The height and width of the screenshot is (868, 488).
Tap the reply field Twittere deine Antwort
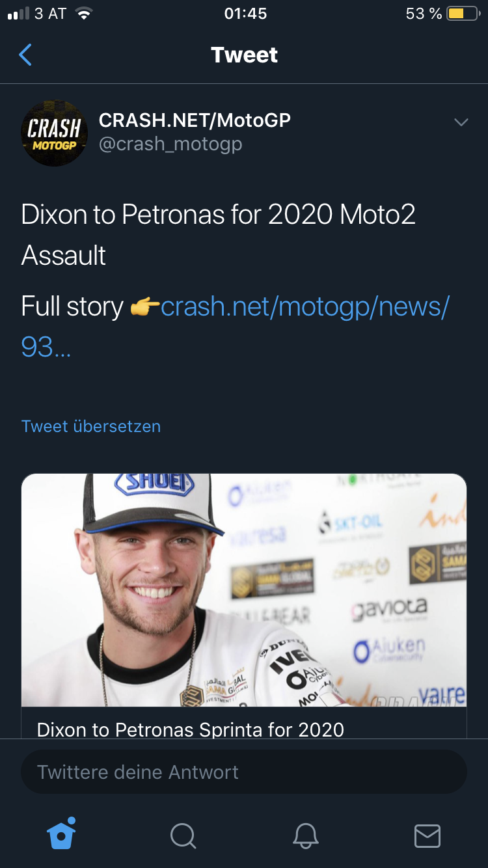244,772
